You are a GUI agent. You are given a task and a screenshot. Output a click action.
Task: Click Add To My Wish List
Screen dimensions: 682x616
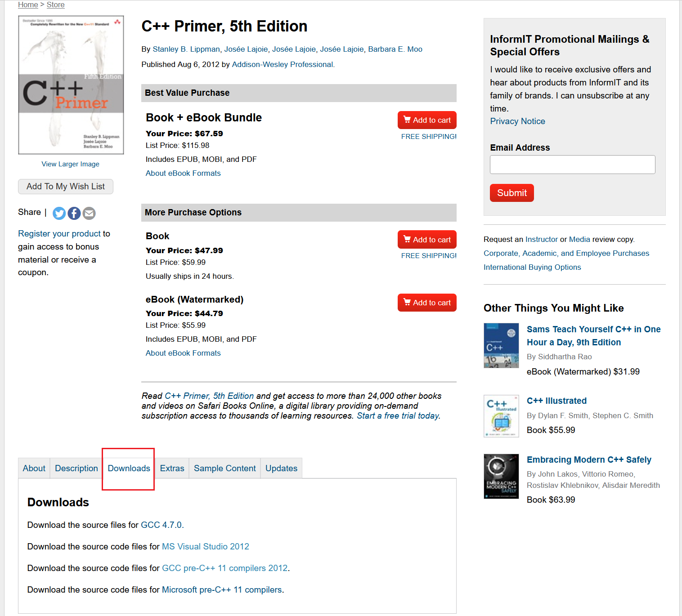(66, 187)
